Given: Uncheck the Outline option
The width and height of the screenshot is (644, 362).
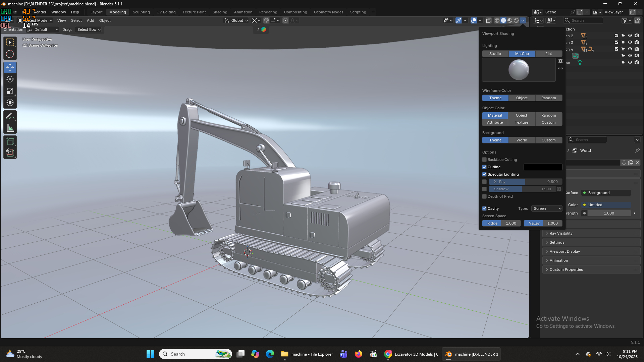Looking at the screenshot, I should [x=484, y=167].
